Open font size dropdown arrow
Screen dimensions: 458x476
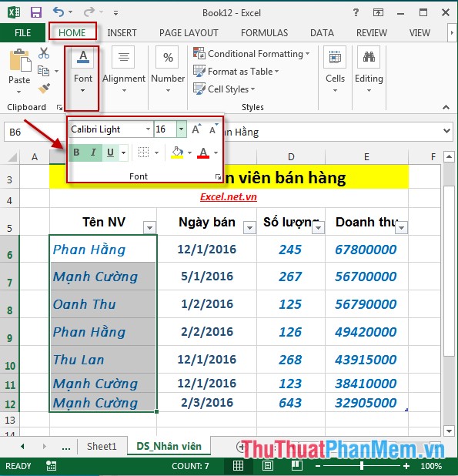(181, 129)
